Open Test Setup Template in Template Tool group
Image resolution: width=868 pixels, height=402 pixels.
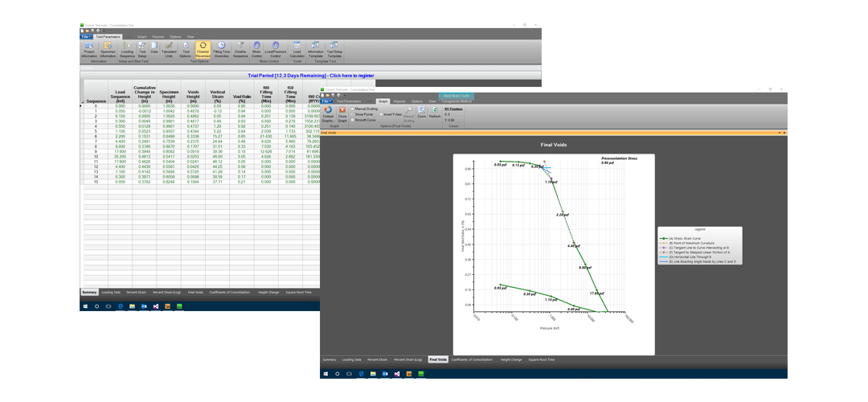(334, 49)
